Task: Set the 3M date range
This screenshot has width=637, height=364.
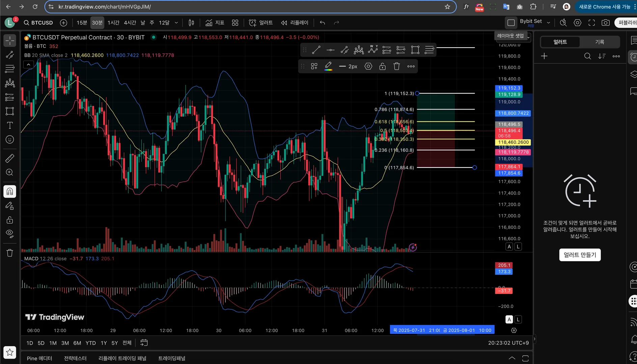Action: point(65,343)
